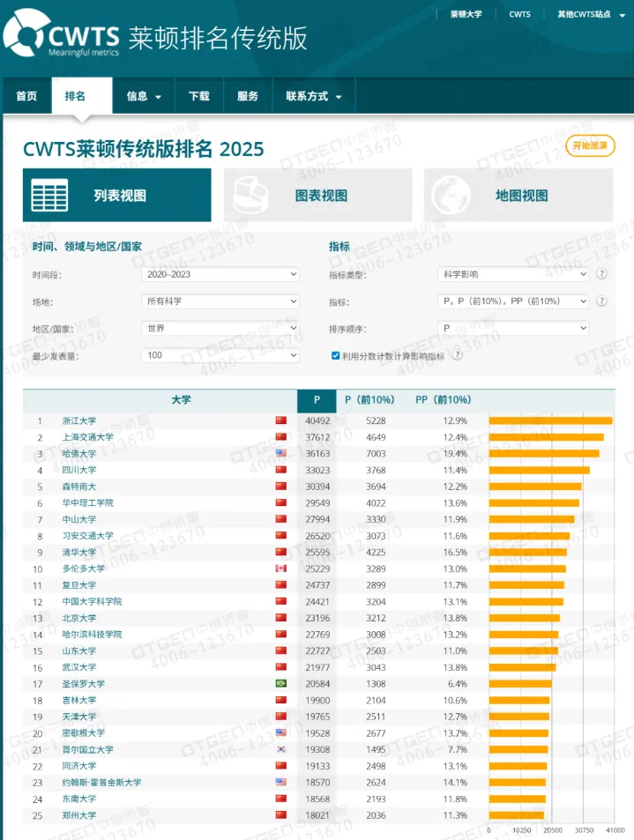
Task: Open the 复旦大学 university link
Action: click(x=79, y=585)
